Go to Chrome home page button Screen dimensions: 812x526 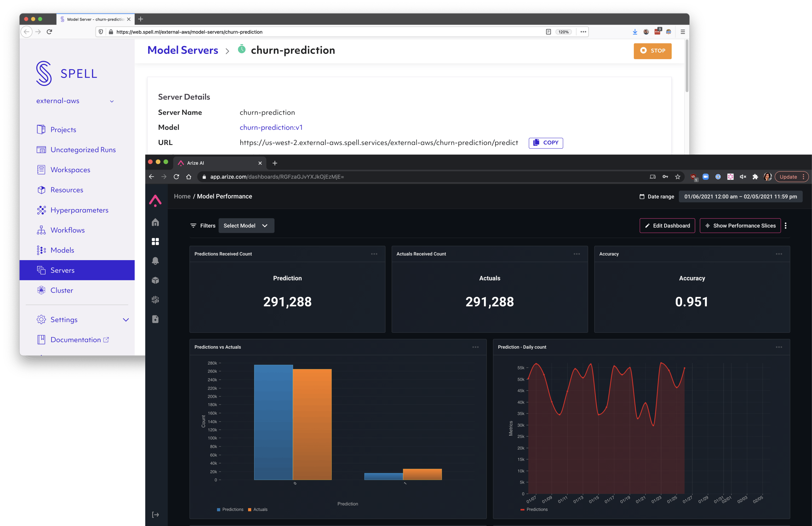pyautogui.click(x=189, y=177)
